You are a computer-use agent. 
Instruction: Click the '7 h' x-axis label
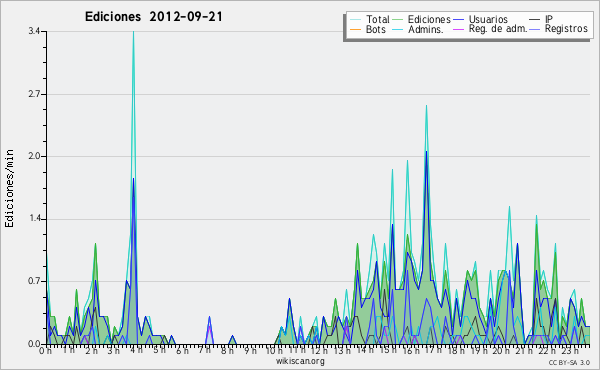click(204, 350)
